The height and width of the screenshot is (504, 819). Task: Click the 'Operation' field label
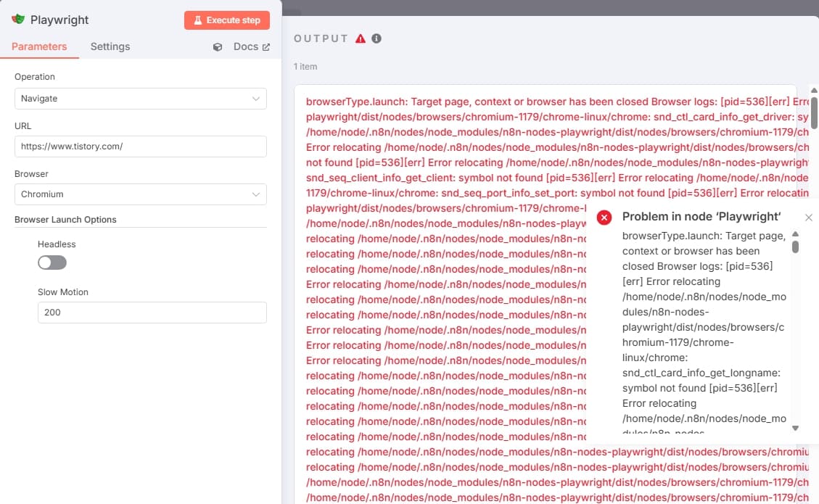tap(35, 77)
